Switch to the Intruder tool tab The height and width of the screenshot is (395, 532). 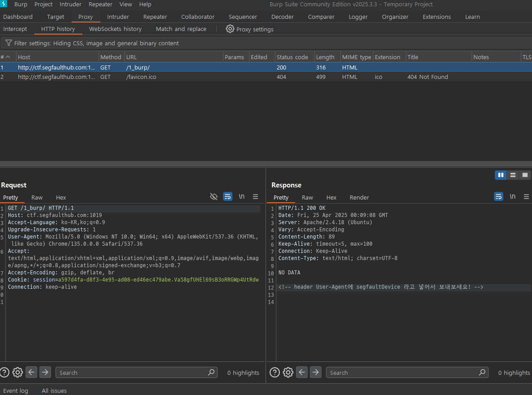(118, 17)
